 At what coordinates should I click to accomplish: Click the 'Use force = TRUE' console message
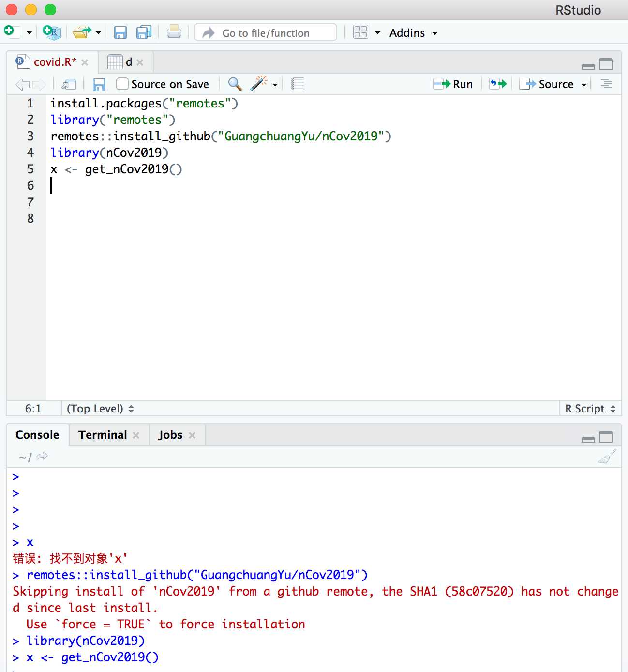coord(166,624)
